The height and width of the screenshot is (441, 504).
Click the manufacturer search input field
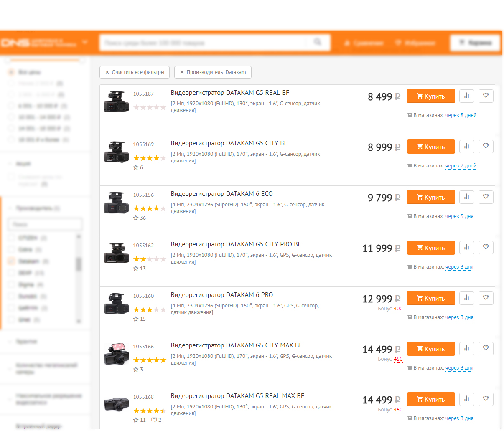(45, 224)
